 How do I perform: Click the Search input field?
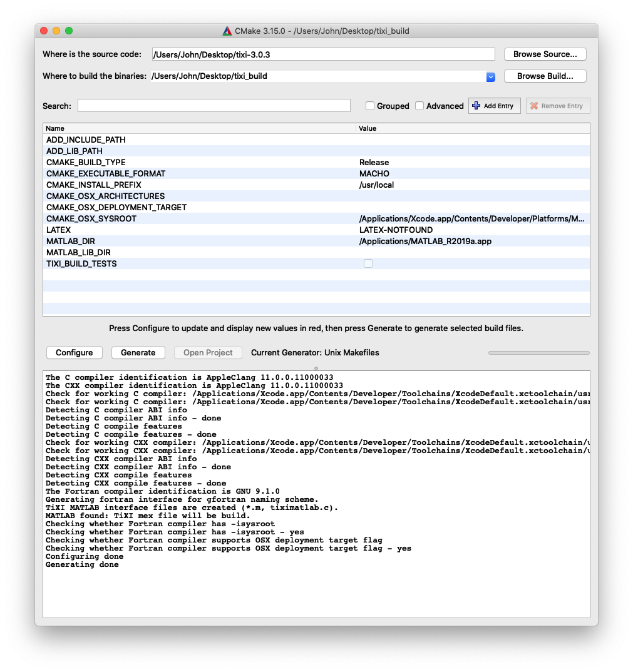point(214,106)
